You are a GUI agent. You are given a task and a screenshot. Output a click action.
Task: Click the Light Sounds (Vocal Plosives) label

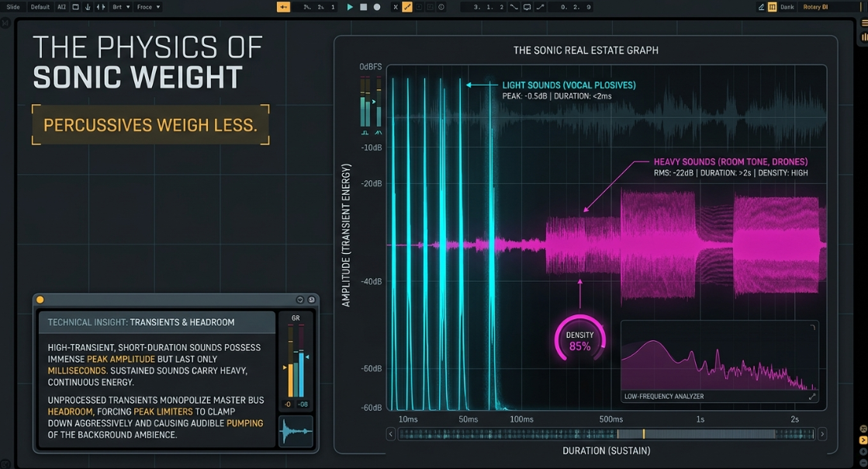569,85
